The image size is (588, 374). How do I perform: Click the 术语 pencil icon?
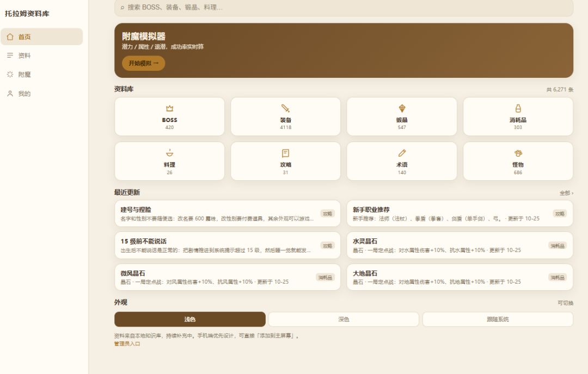point(402,153)
